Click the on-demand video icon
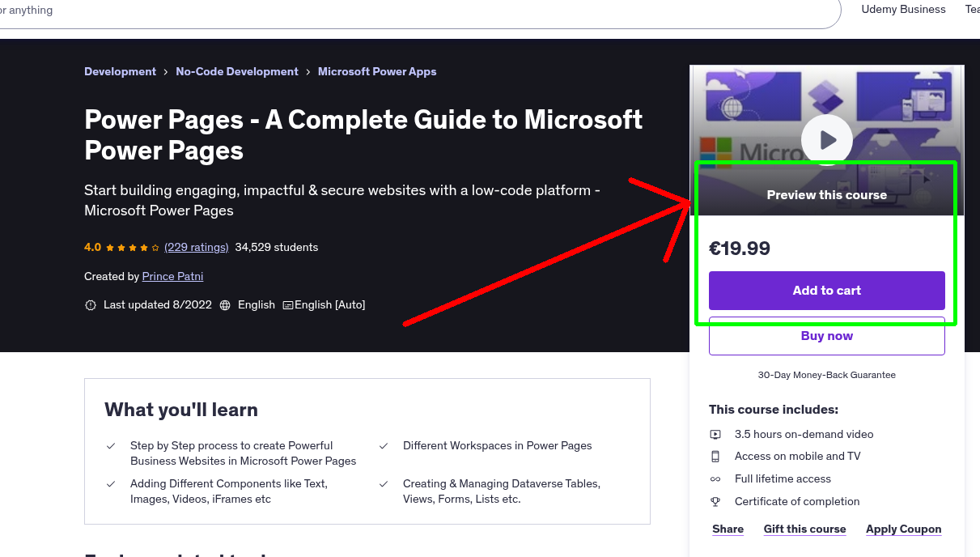 (715, 434)
